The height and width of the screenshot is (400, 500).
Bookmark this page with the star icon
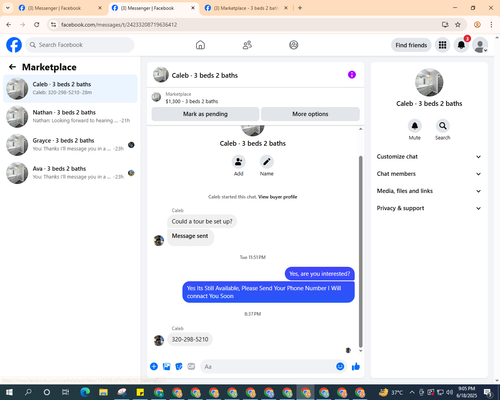point(458,25)
